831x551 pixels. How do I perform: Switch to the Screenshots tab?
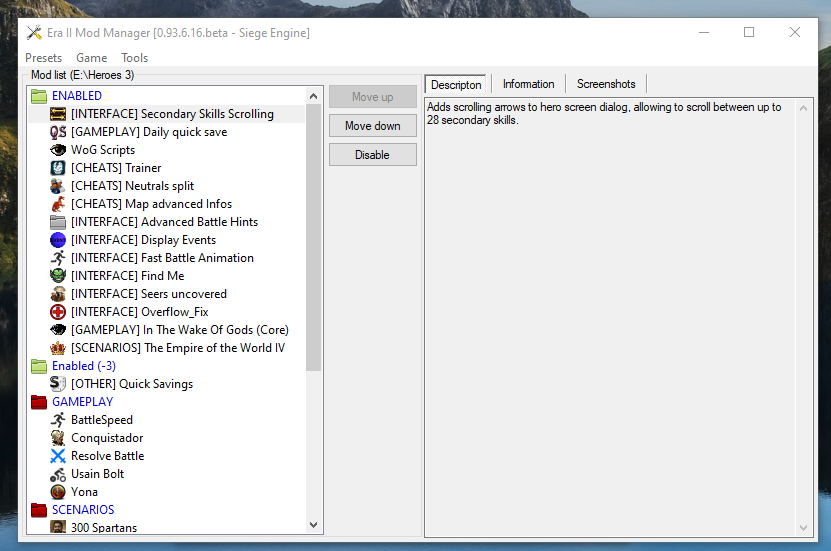point(606,84)
